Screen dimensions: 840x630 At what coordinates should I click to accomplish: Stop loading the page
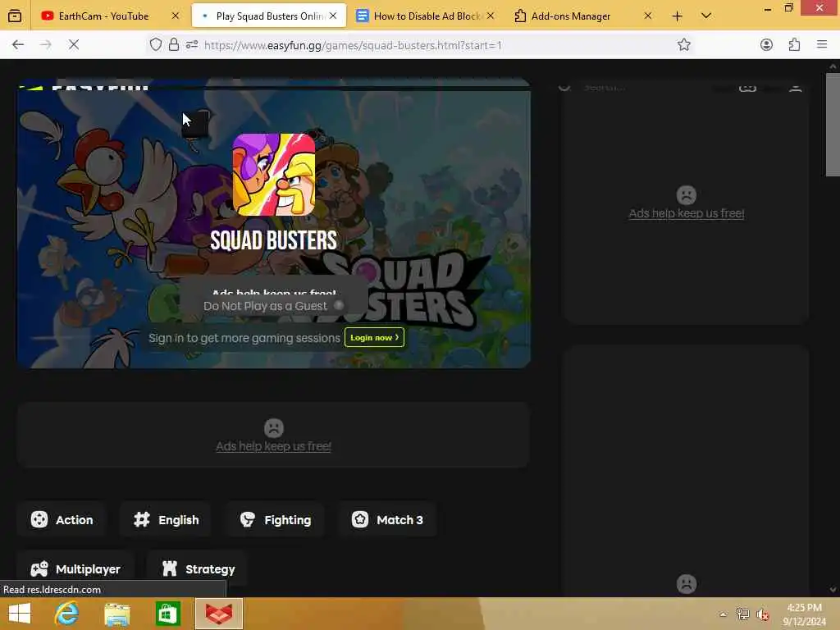(74, 45)
